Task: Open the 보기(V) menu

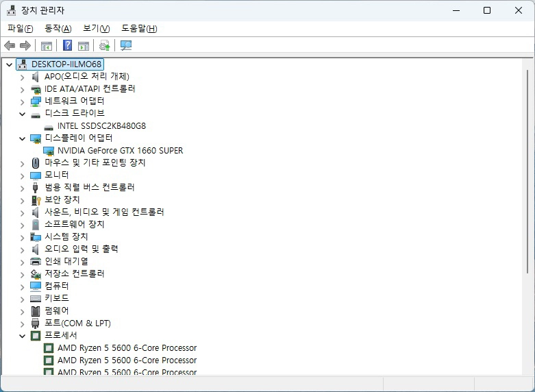Action: click(x=96, y=28)
